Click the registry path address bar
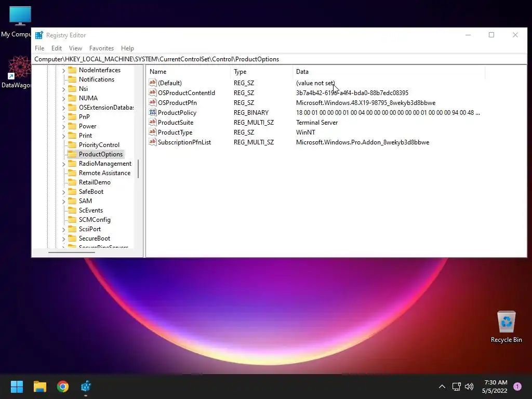This screenshot has height=399, width=532. tap(279, 59)
